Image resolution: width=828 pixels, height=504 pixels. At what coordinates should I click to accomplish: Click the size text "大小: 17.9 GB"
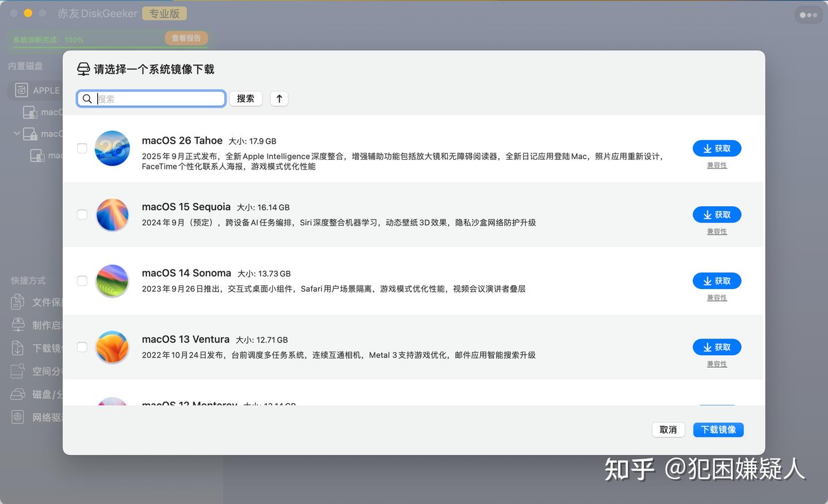252,141
